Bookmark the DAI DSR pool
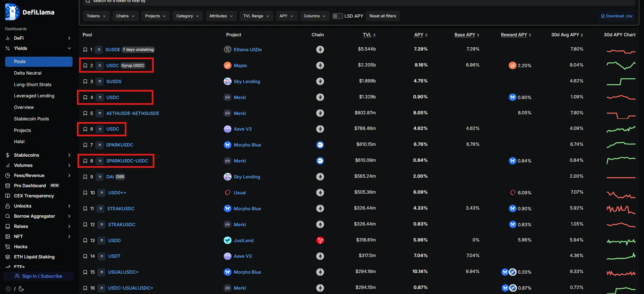 85,177
